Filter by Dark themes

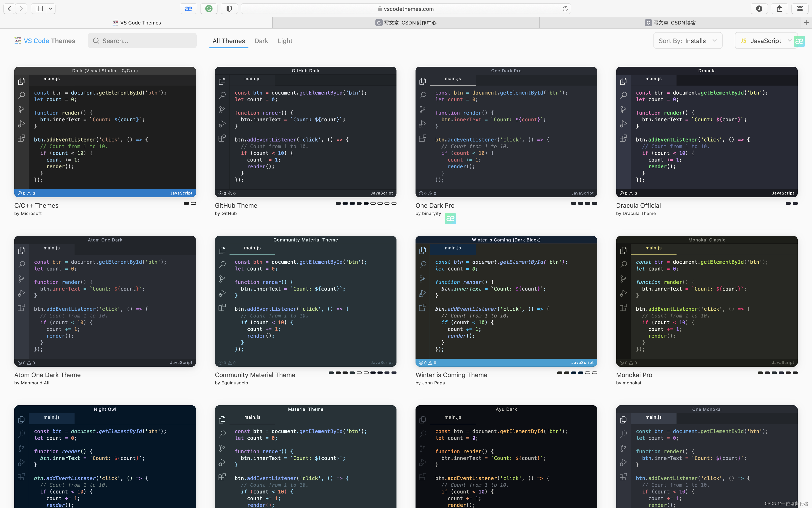coord(261,41)
